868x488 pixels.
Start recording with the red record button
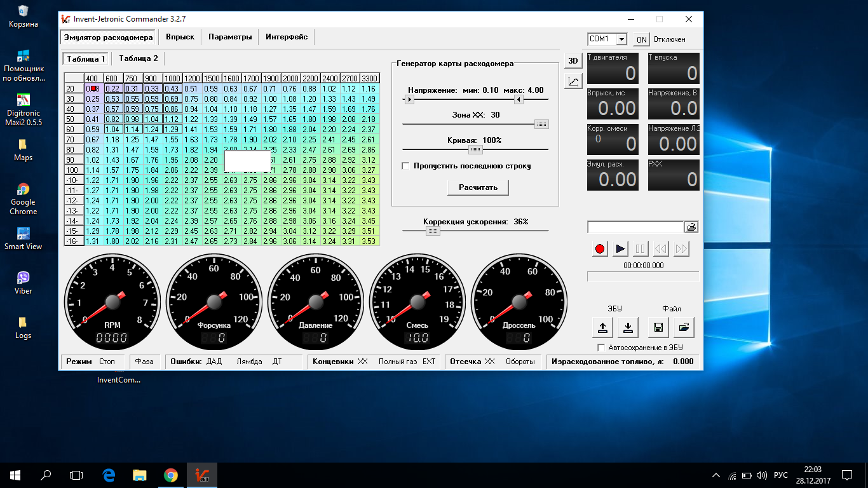(x=600, y=248)
